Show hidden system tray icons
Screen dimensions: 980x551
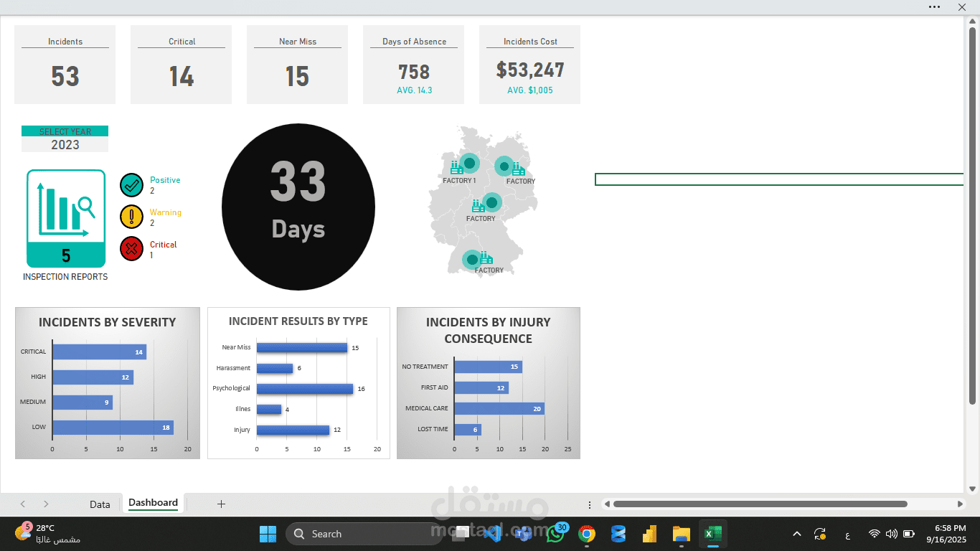point(796,534)
